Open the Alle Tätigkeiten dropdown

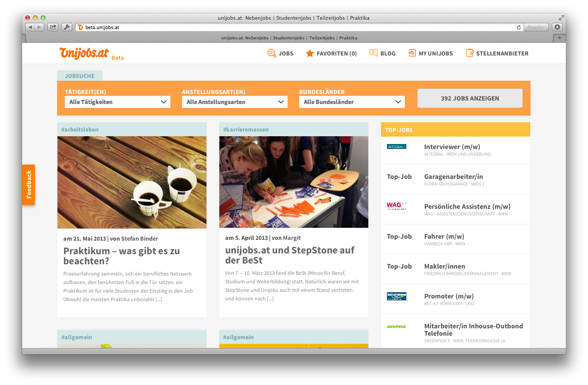(118, 102)
